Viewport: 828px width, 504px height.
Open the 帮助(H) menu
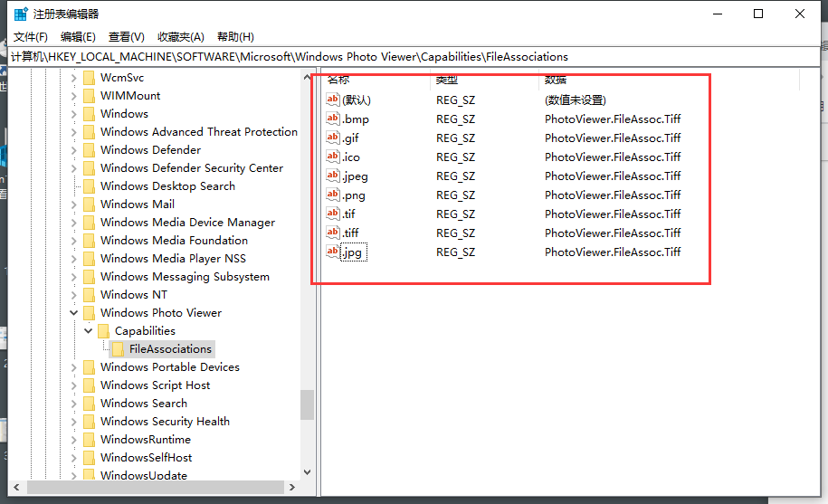point(235,37)
